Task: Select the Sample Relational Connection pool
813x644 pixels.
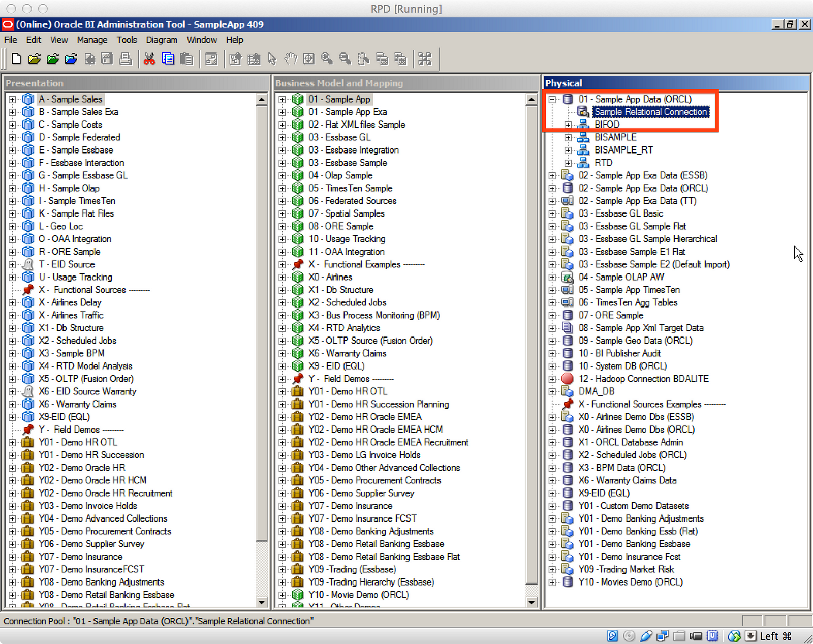Action: point(651,112)
